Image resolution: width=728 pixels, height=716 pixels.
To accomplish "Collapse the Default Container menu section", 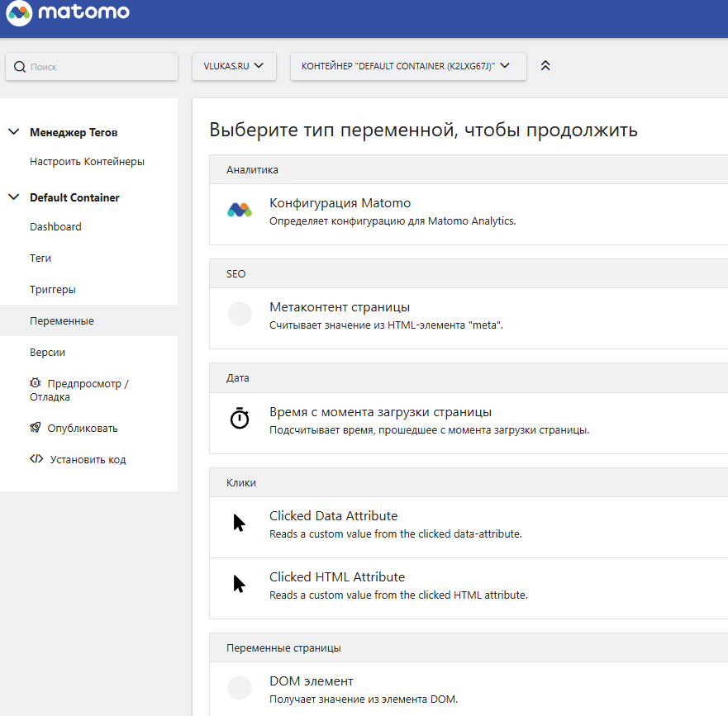I will coord(13,197).
